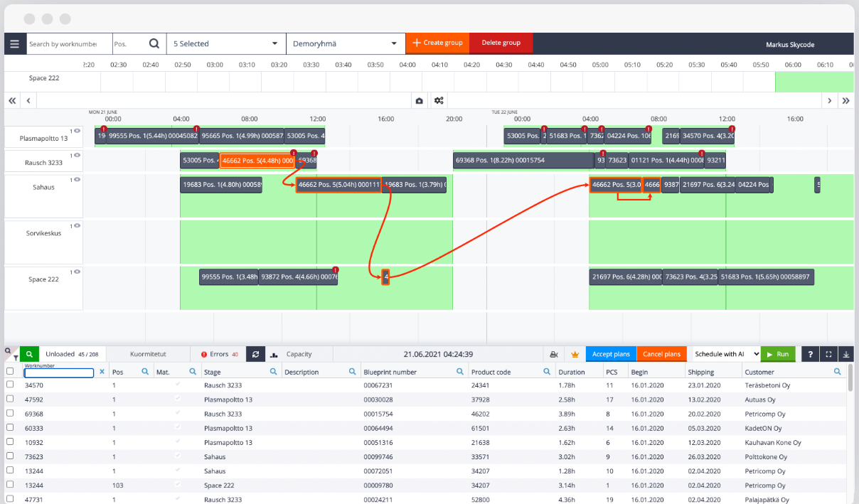Open the '5 Selected' dropdown
Image resolution: width=859 pixels, height=504 pixels.
point(225,43)
